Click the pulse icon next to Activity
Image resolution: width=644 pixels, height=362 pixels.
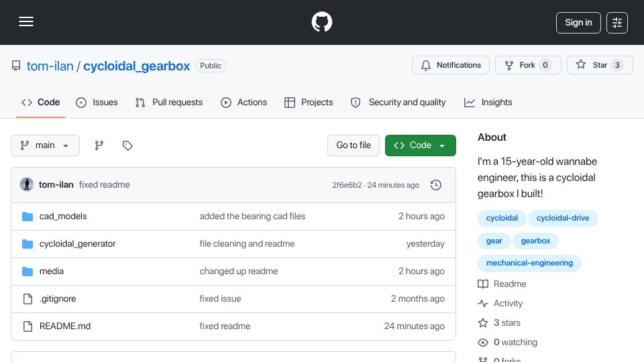(x=483, y=303)
